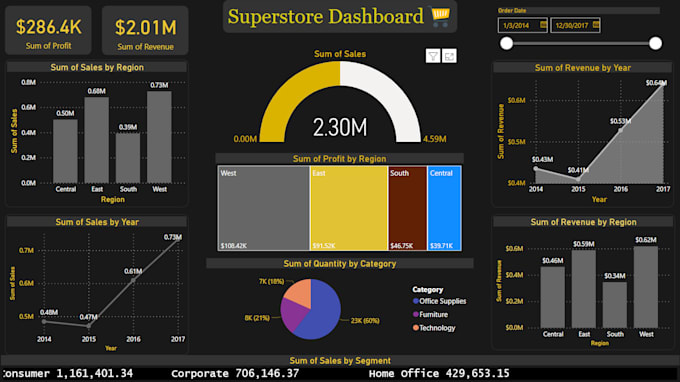Click the 7K (18%) pie label
This screenshot has height=382, width=680.
point(271,281)
